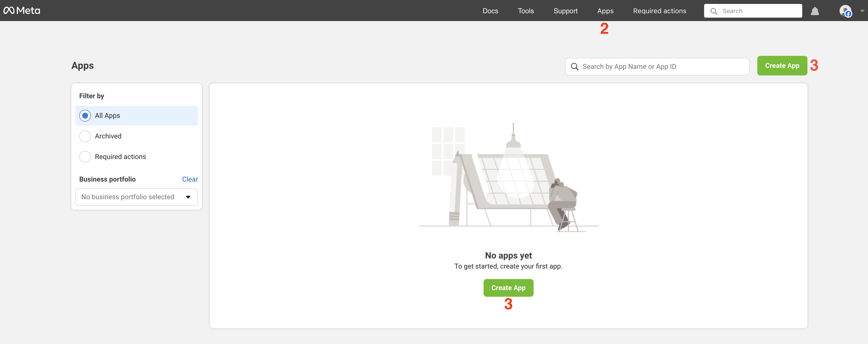Screen dimensions: 868x344
Task: Click the Clear link for business portfolio
Action: pyautogui.click(x=190, y=179)
